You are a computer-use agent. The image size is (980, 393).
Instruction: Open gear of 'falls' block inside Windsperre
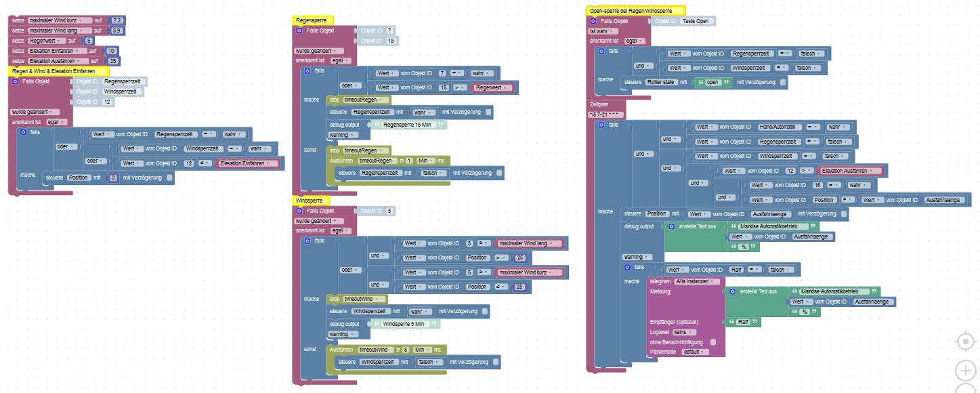307,241
